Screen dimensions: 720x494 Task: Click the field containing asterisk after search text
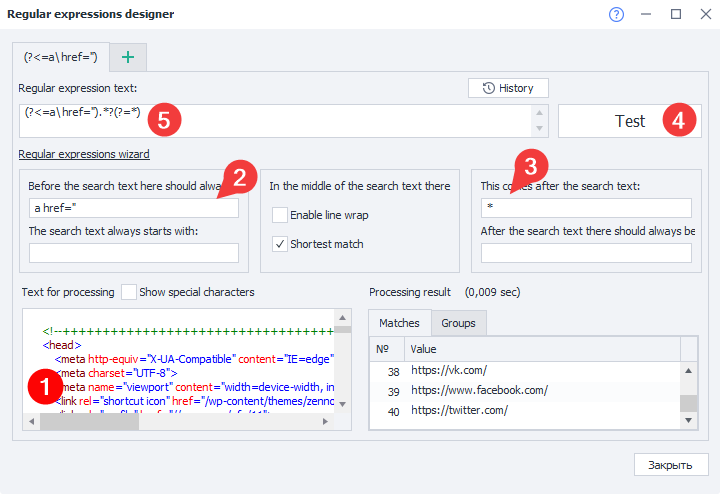585,208
